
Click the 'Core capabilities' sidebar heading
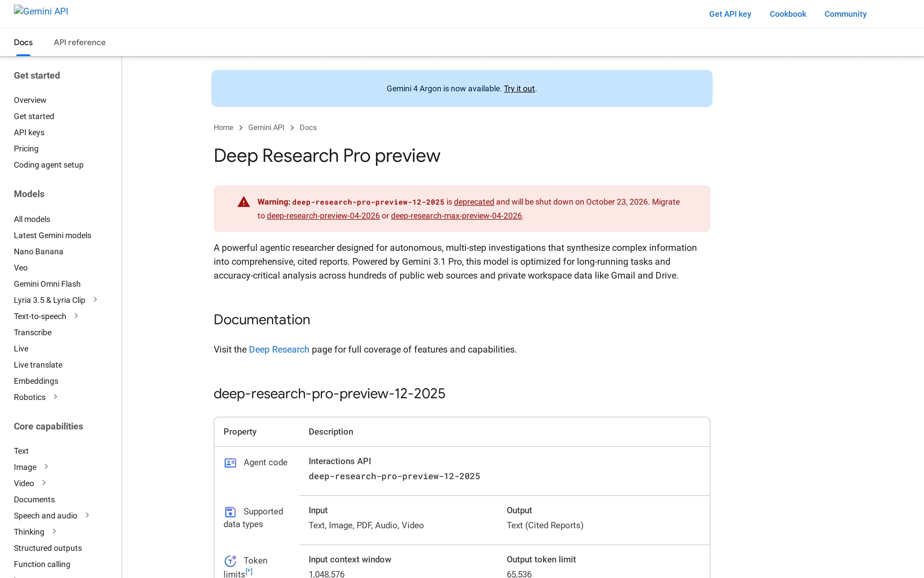(x=49, y=427)
